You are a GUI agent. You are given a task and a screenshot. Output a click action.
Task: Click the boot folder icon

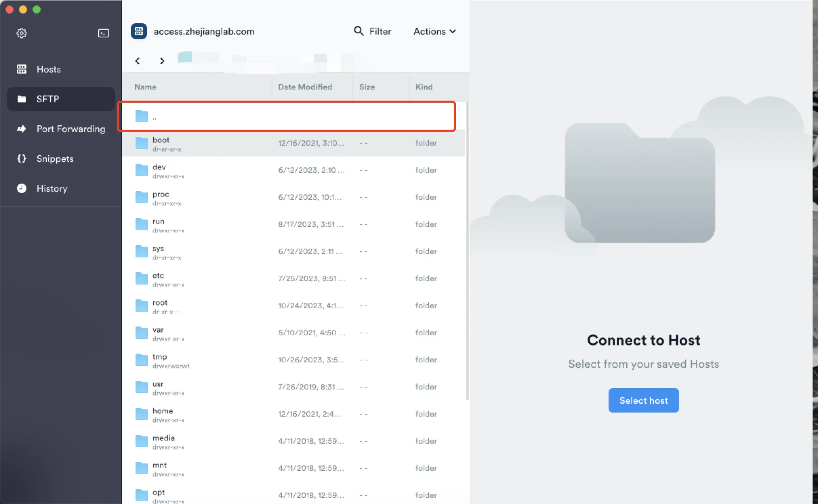[142, 143]
